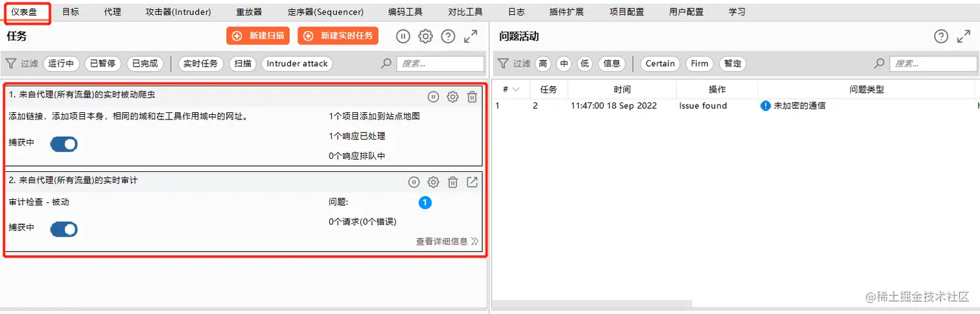Switch to the 编码工具 tab
The image size is (980, 314).
(x=406, y=12)
